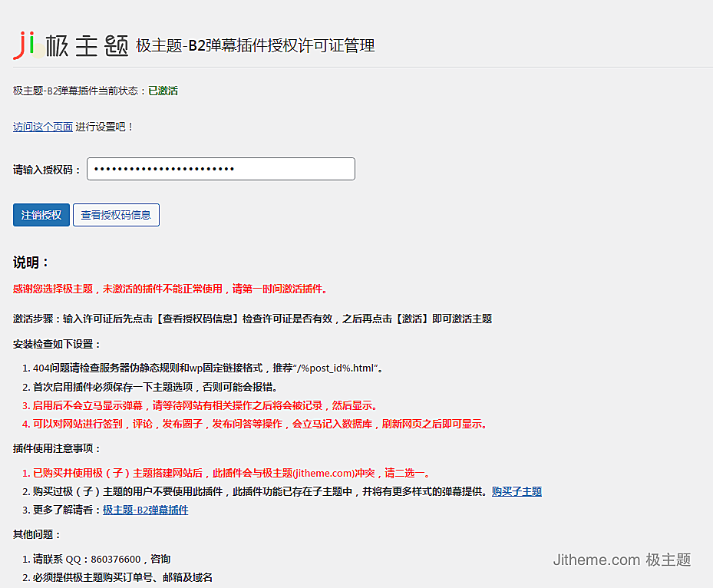Click the 查看授权码信息 button

click(x=116, y=215)
